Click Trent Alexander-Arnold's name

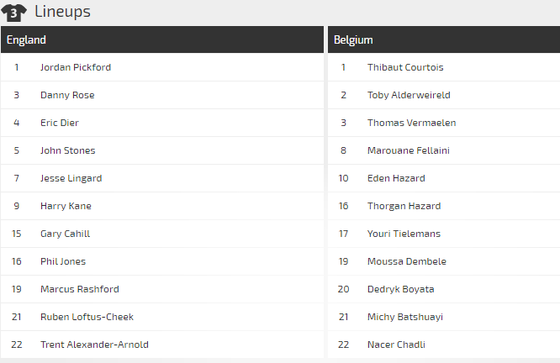click(x=94, y=344)
